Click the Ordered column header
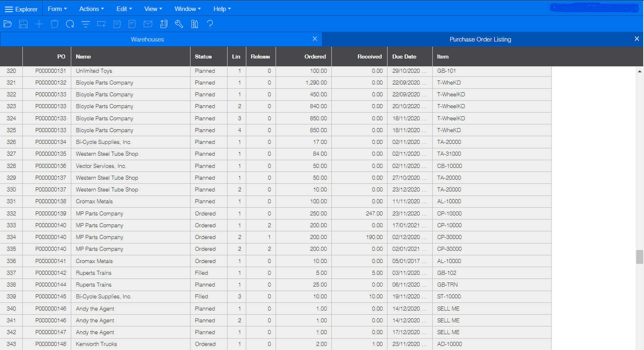644x350 pixels. click(x=315, y=57)
